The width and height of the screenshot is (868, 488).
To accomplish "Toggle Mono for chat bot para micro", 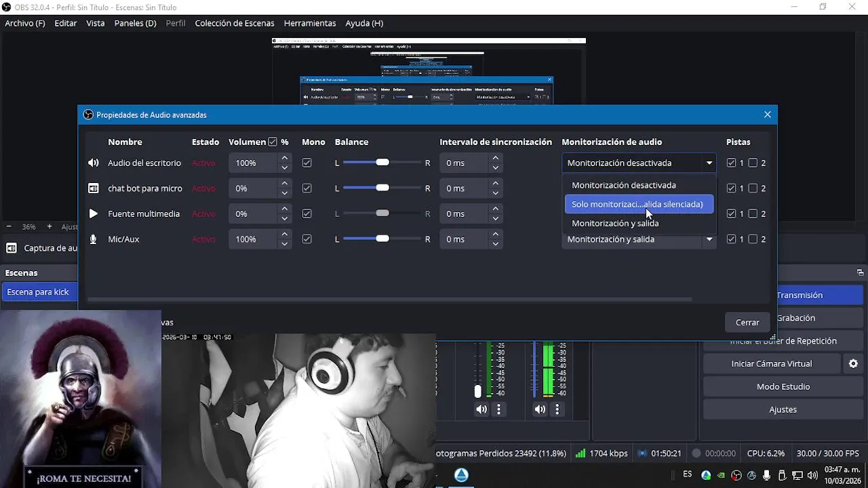I will 307,188.
